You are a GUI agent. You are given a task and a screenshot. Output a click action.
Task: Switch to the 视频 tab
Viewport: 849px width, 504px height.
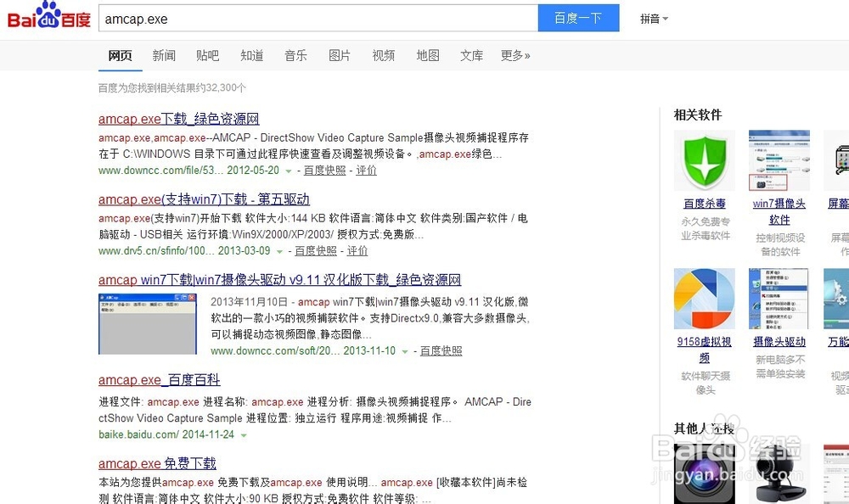point(384,55)
